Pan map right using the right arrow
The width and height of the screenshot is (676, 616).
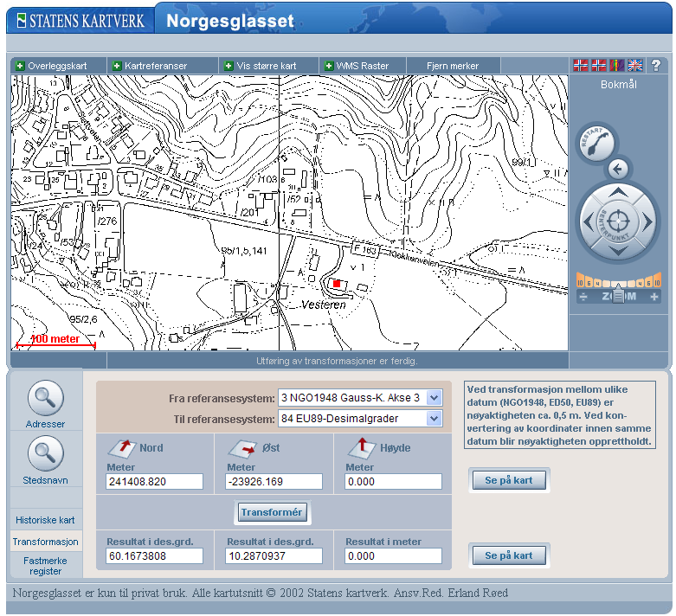click(647, 222)
